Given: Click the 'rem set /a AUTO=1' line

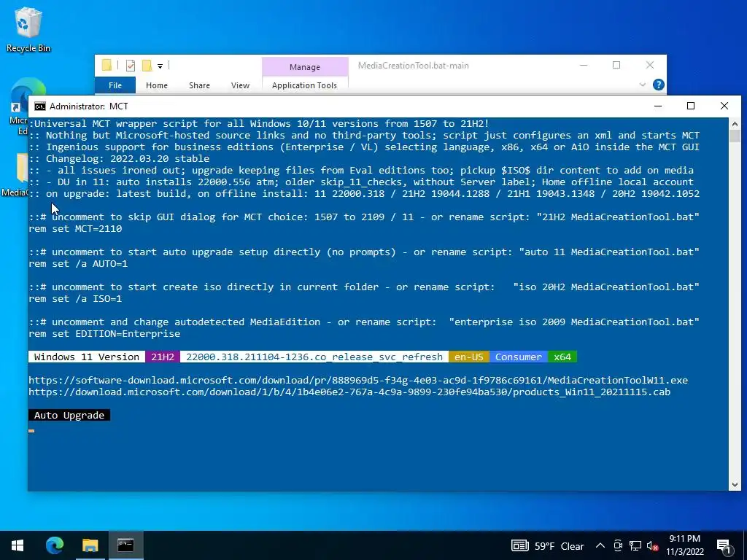Looking at the screenshot, I should coord(78,264).
